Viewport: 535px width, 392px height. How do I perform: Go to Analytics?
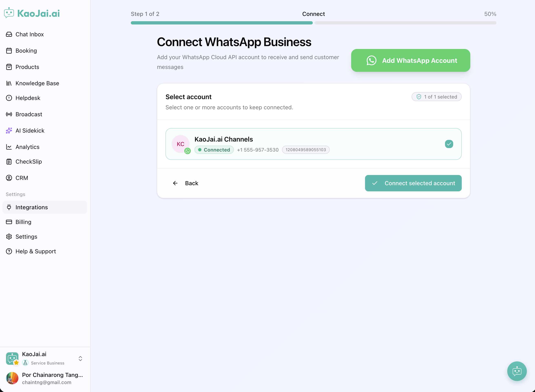click(x=45, y=147)
